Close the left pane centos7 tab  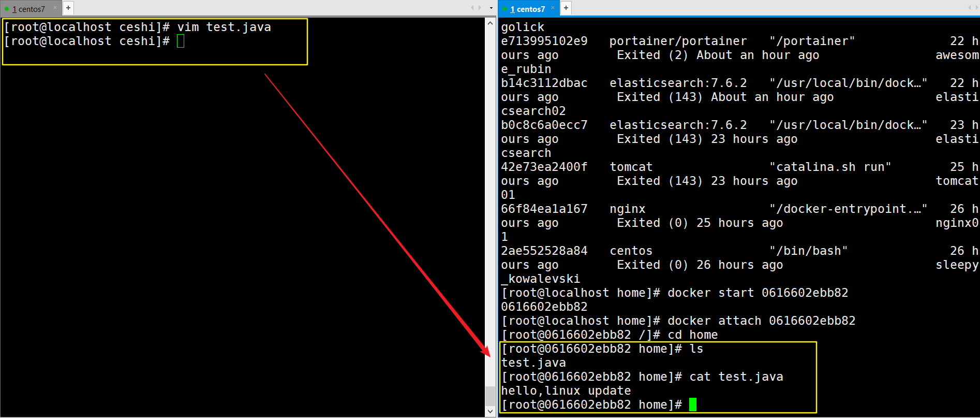click(55, 8)
